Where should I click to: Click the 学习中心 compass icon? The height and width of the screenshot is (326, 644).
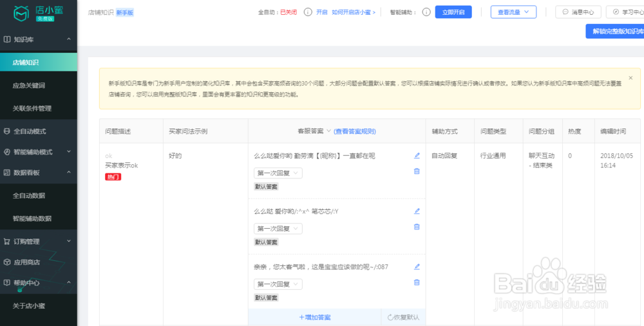pos(616,12)
